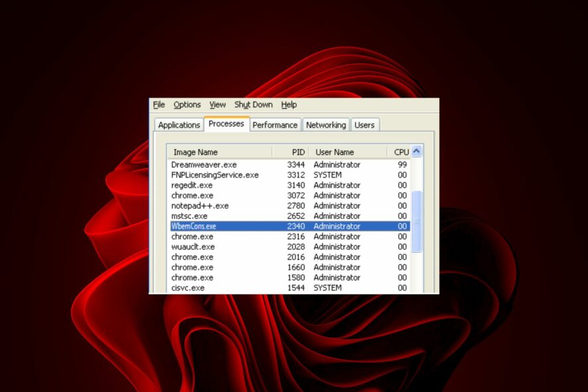This screenshot has width=588, height=392.
Task: Select chrome.exe with PID 2316
Action: 289,237
